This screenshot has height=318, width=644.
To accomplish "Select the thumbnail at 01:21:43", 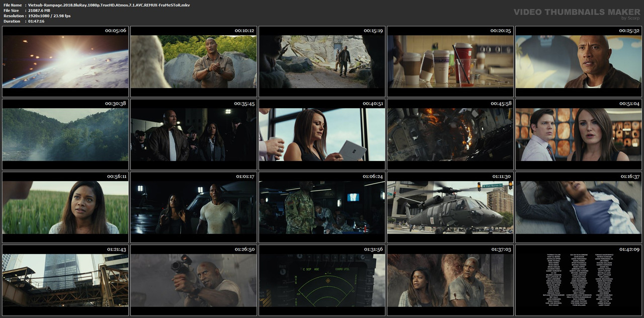I will click(65, 280).
